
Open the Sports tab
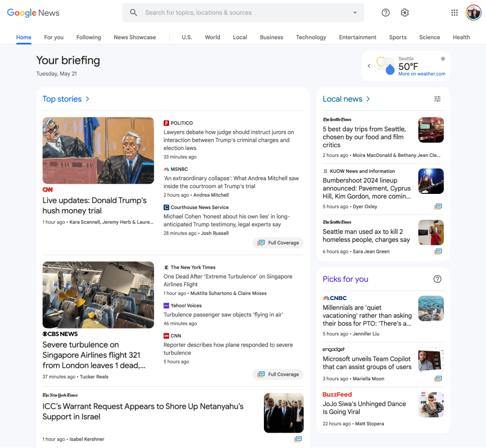(x=398, y=37)
